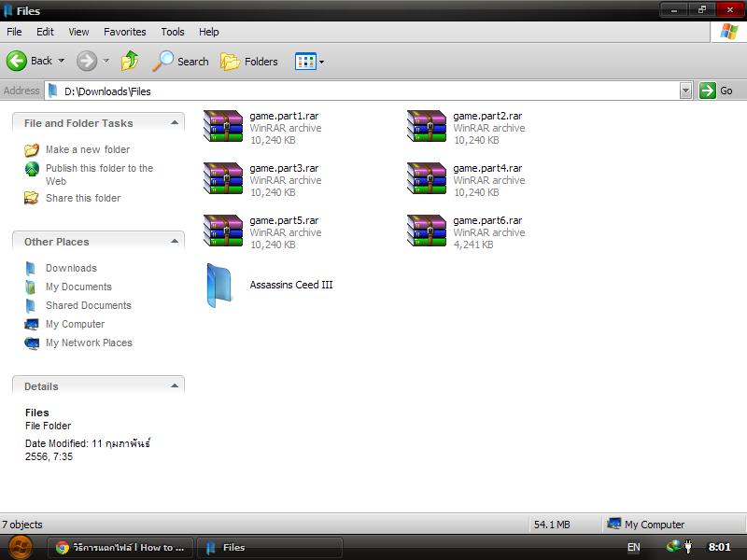Collapse the Other Places panel
The width and height of the screenshot is (747, 560).
175,242
